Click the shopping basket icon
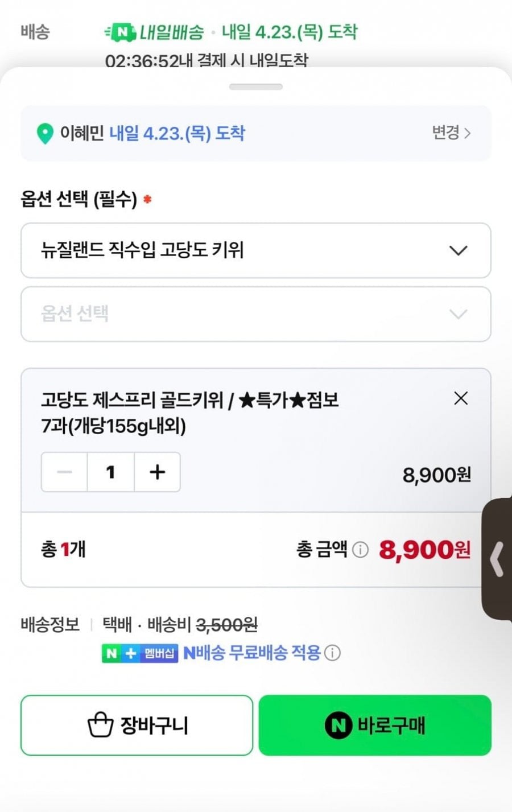This screenshot has height=812, width=512. pos(100,726)
